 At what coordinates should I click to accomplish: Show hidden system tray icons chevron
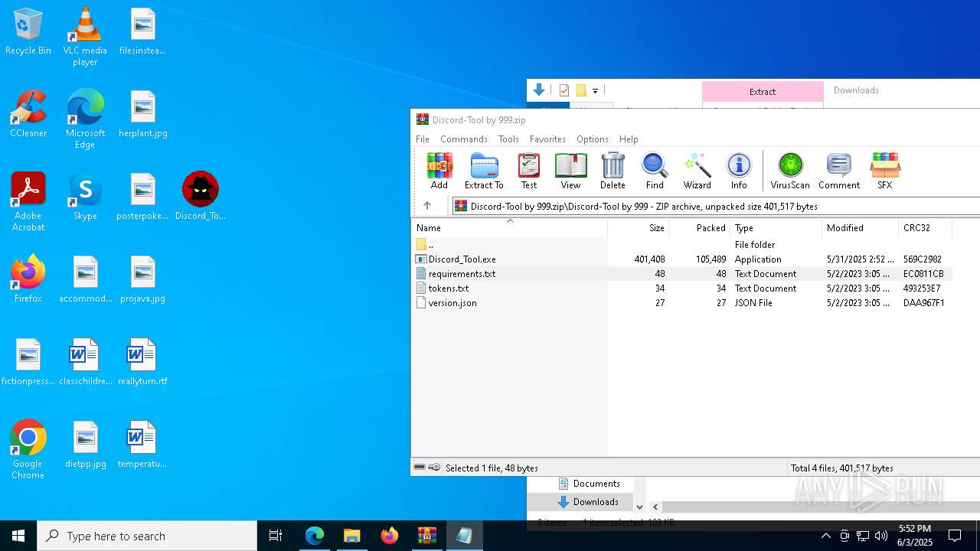coord(825,536)
